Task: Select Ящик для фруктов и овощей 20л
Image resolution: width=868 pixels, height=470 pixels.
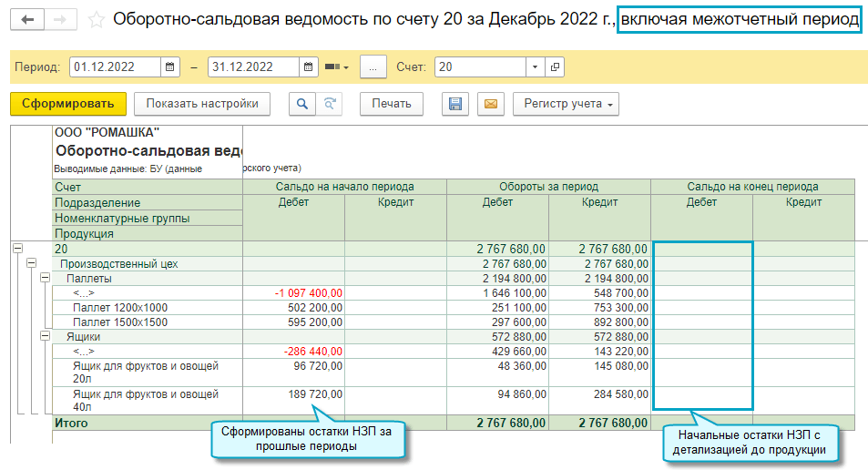Action: pos(146,372)
